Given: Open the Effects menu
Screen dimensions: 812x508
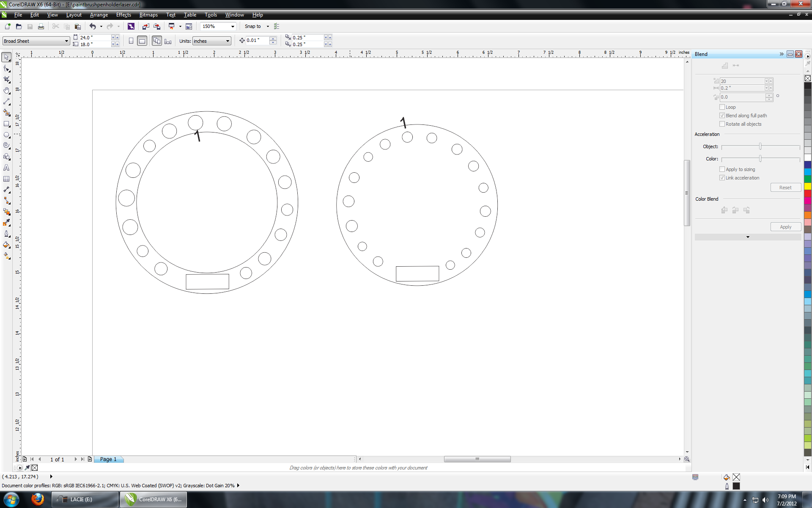Looking at the screenshot, I should [x=123, y=15].
